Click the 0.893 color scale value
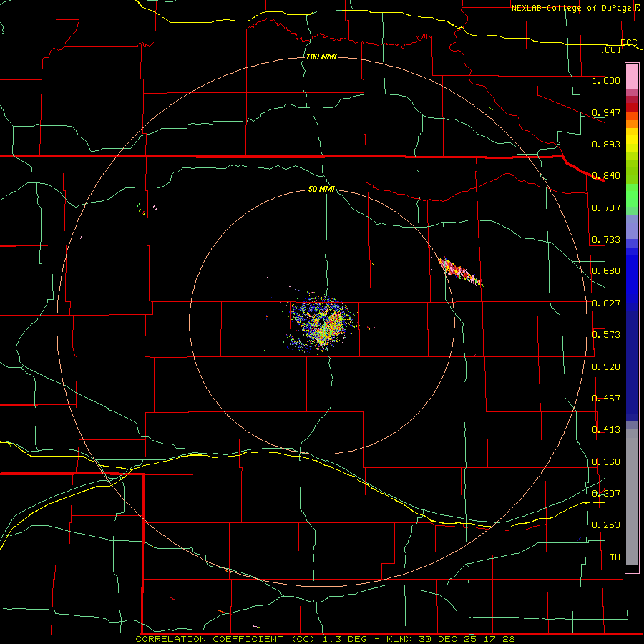The width and height of the screenshot is (644, 644). click(606, 144)
